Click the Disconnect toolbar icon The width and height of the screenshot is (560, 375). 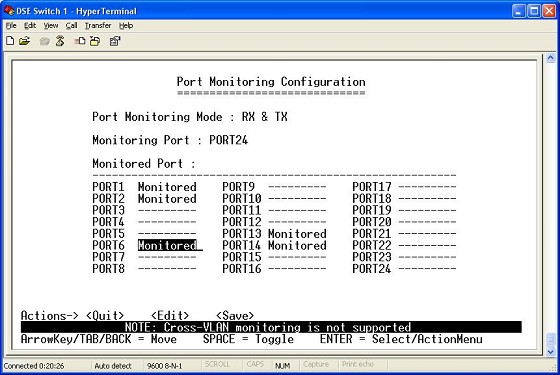60,41
